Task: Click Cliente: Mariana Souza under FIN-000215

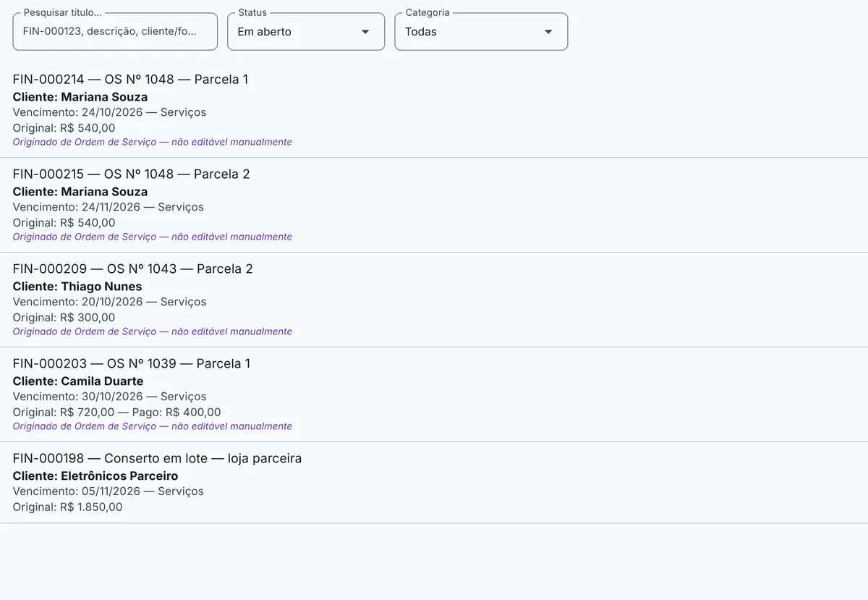Action: click(80, 192)
